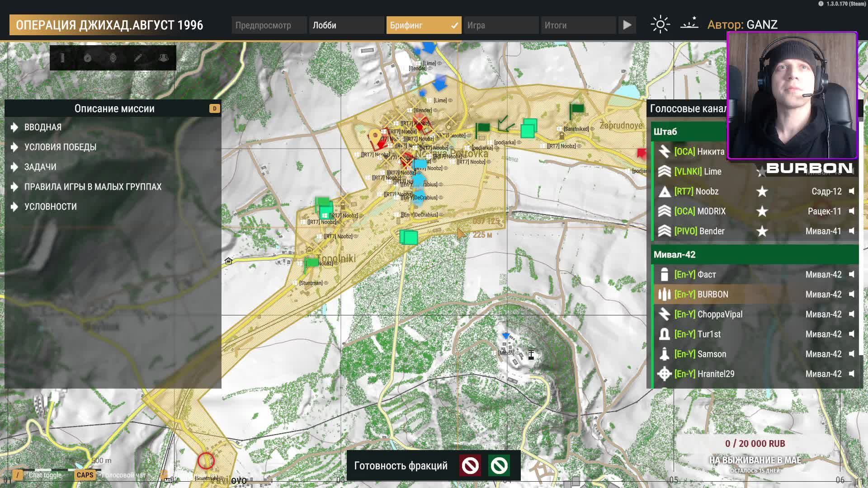Expand the ЗАДАЧИ section
Screen dimensions: 868x488
[40, 167]
